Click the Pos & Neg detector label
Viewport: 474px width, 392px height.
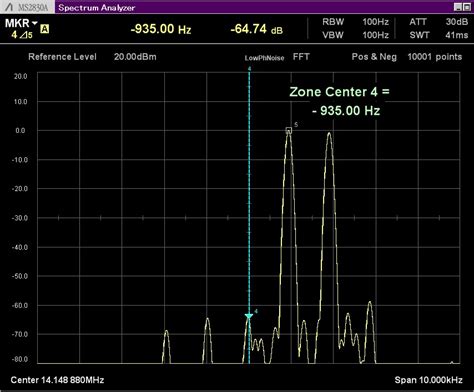[x=374, y=57]
